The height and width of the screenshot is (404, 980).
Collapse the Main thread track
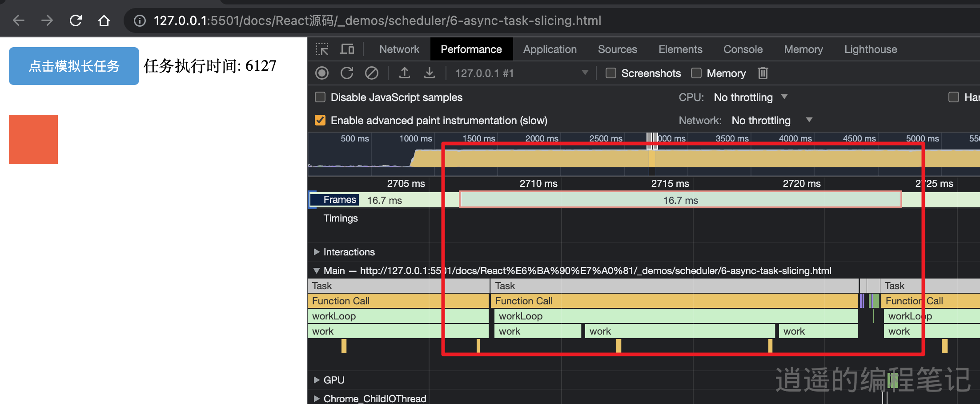click(317, 271)
